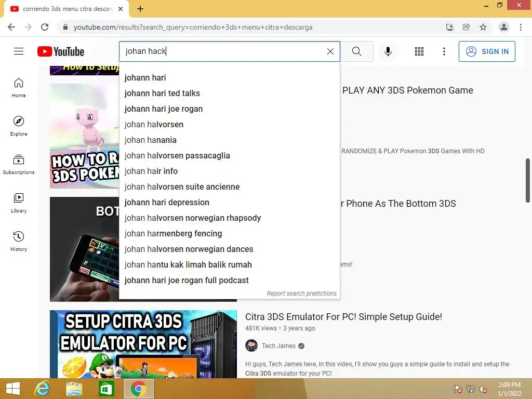This screenshot has height=399, width=532.
Task: Click the browser forward arrow
Action: click(x=28, y=27)
